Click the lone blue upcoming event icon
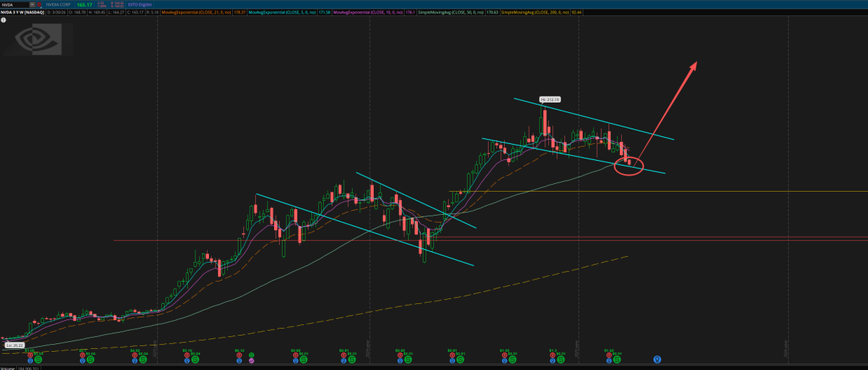868x370 pixels. (658, 359)
